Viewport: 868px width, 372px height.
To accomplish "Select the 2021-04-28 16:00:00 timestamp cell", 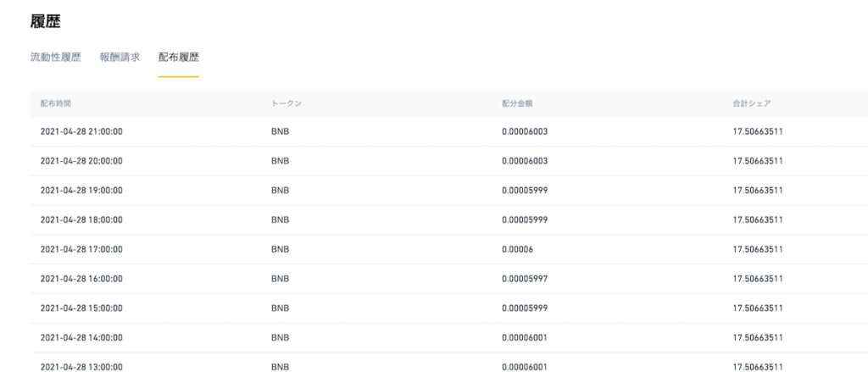I will click(x=81, y=279).
